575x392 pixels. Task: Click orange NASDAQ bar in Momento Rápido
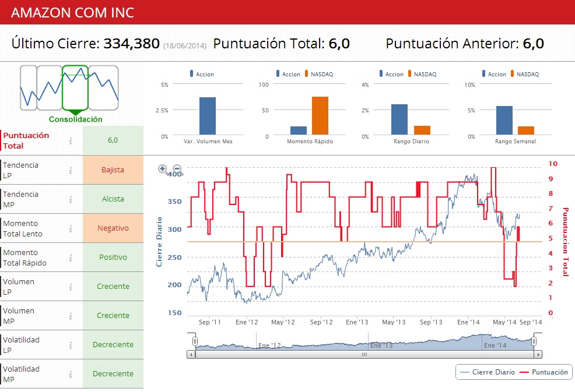point(320,116)
